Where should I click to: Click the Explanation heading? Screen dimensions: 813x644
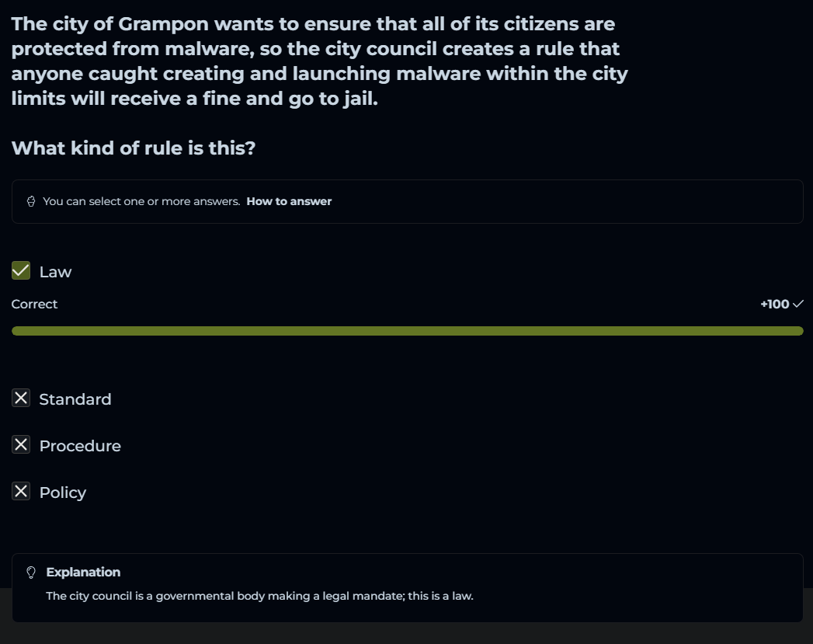click(x=83, y=573)
